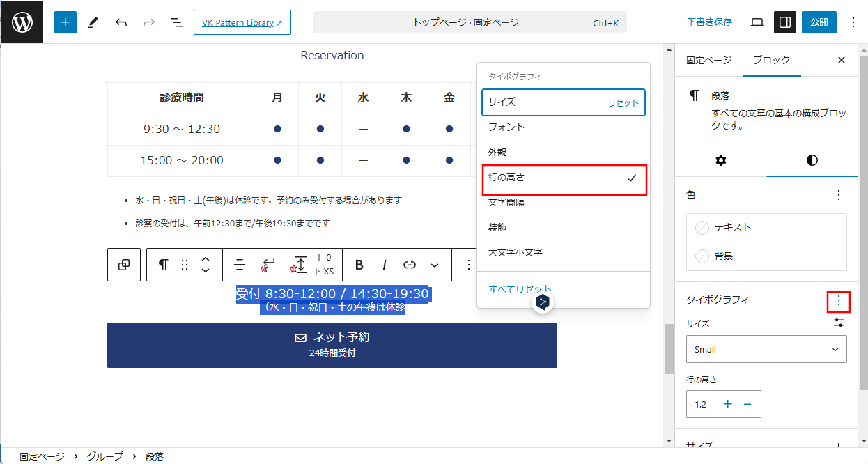Click the link icon in block toolbar
The height and width of the screenshot is (464, 868).
point(410,265)
